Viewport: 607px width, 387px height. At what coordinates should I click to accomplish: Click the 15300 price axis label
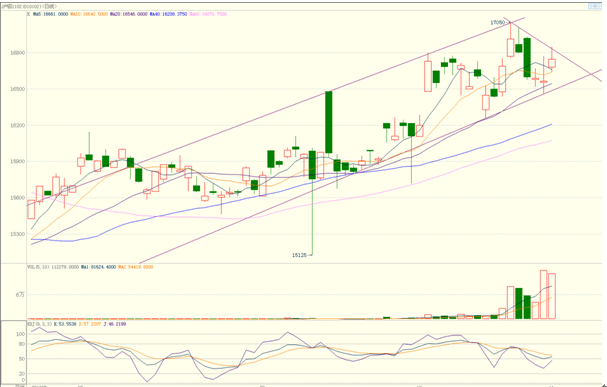coord(17,234)
